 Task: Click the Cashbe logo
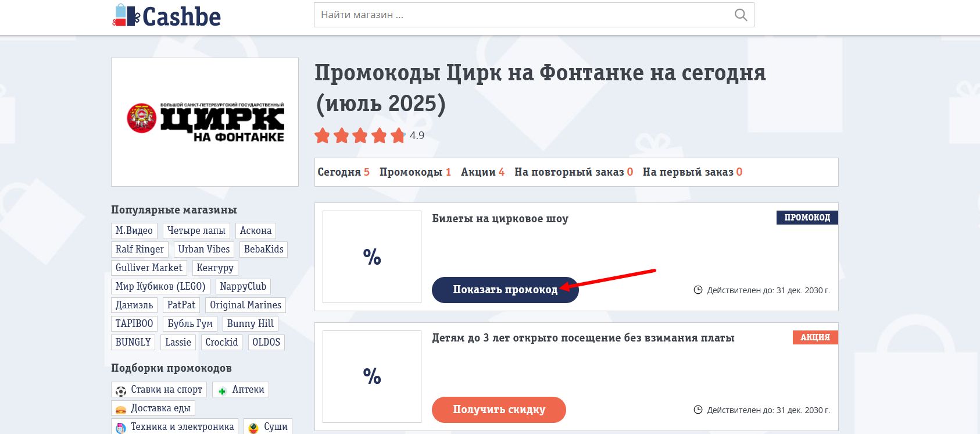click(167, 16)
